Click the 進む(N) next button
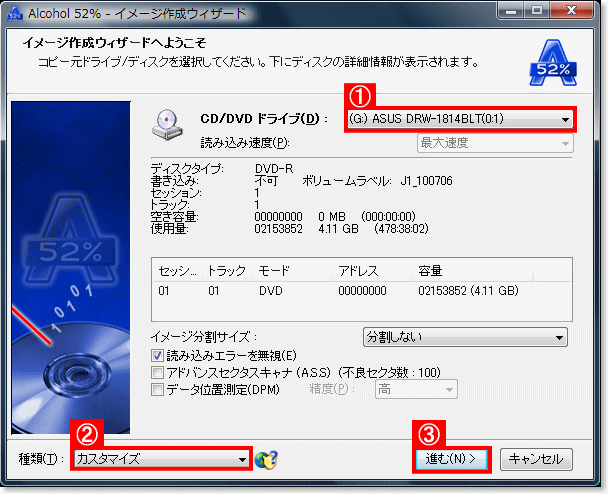The width and height of the screenshot is (608, 494). click(x=452, y=459)
